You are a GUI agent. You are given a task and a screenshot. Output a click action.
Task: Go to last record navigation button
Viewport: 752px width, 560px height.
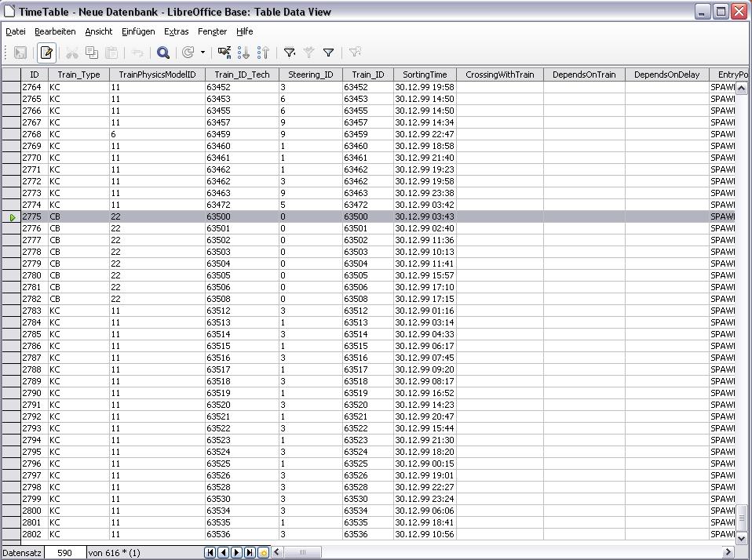250,552
